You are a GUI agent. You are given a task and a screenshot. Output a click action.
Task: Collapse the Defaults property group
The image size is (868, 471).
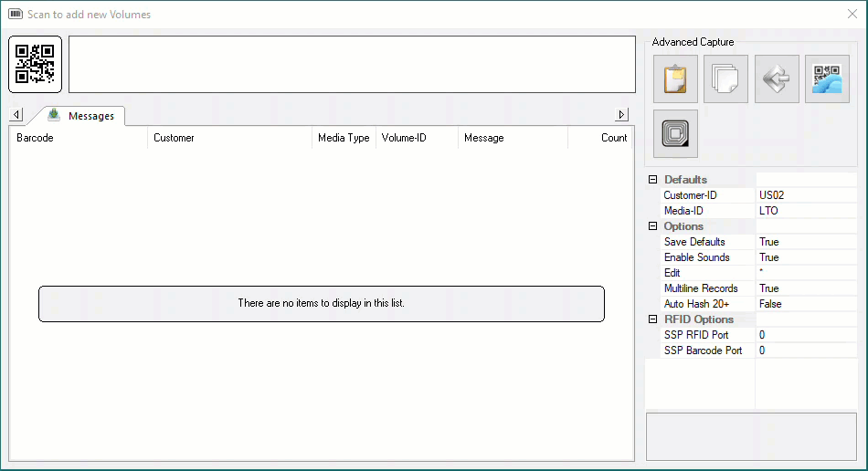pos(652,180)
